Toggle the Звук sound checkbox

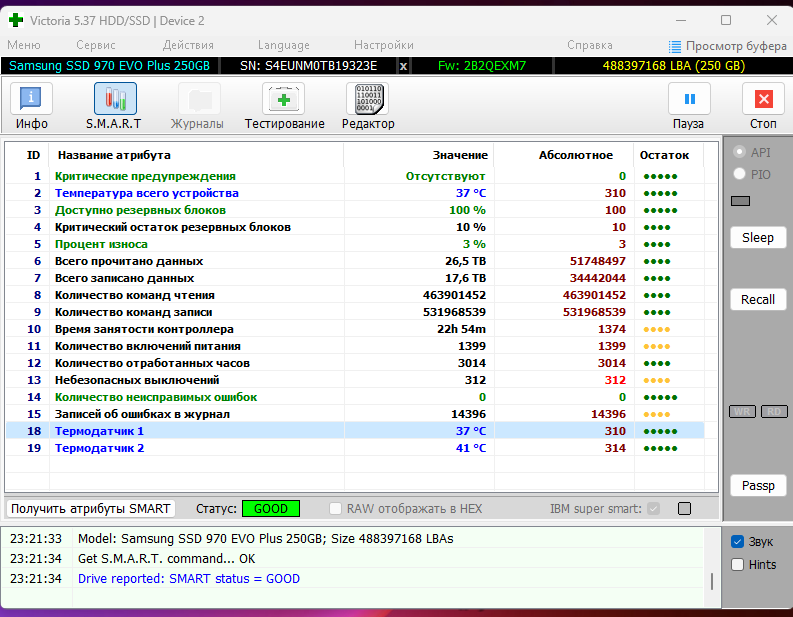737,542
